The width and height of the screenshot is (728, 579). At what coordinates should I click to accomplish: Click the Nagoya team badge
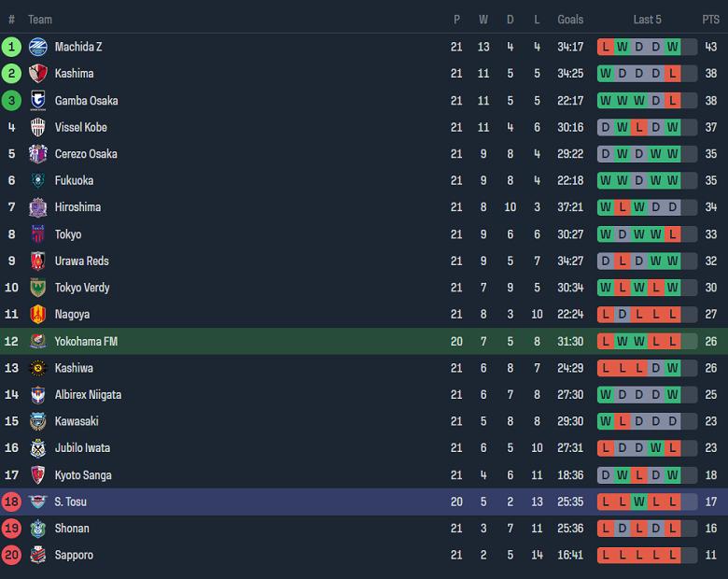pyautogui.click(x=37, y=315)
